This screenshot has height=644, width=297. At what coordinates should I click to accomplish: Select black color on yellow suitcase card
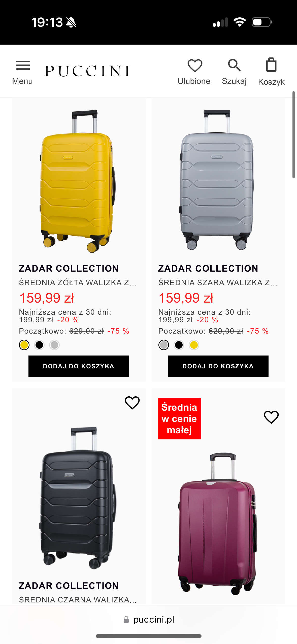click(39, 345)
